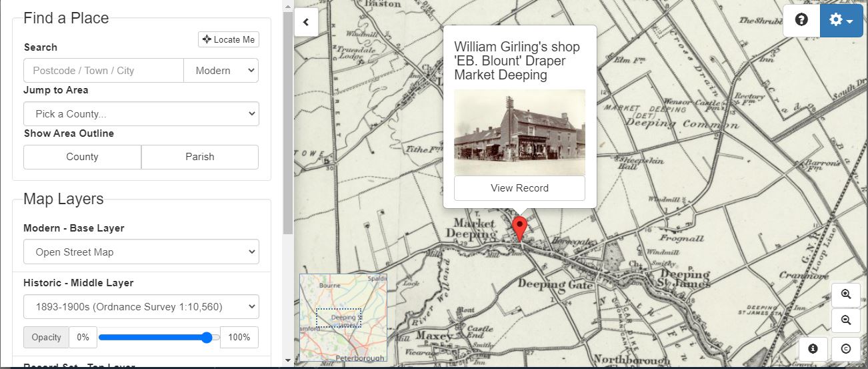Click the red location pin marker

519,228
